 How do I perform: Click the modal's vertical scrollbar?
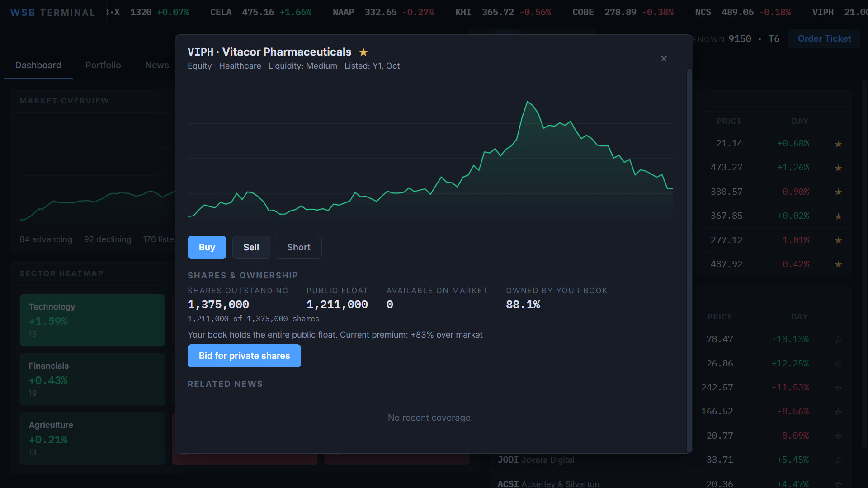point(689,260)
